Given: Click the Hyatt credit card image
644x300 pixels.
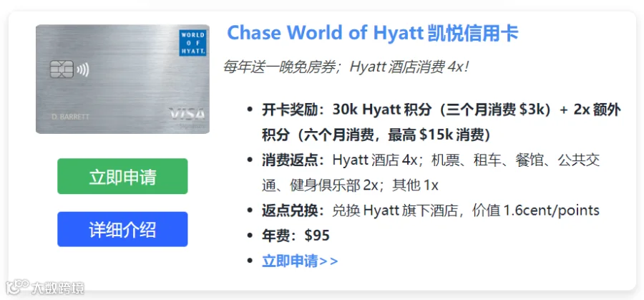Looking at the screenshot, I should click(123, 79).
